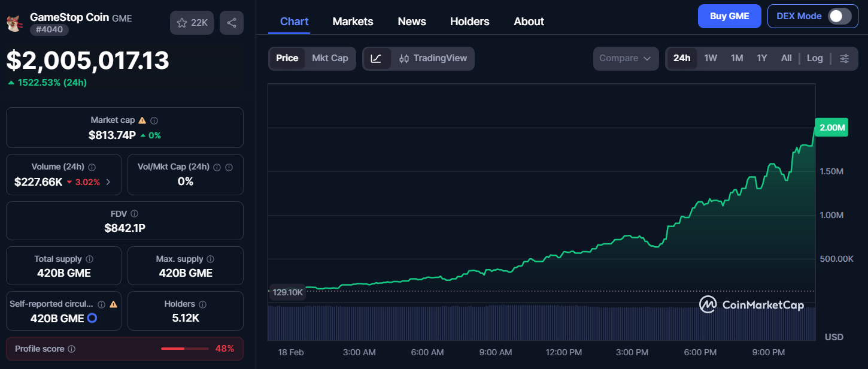Toggle Log scale on chart

point(814,58)
